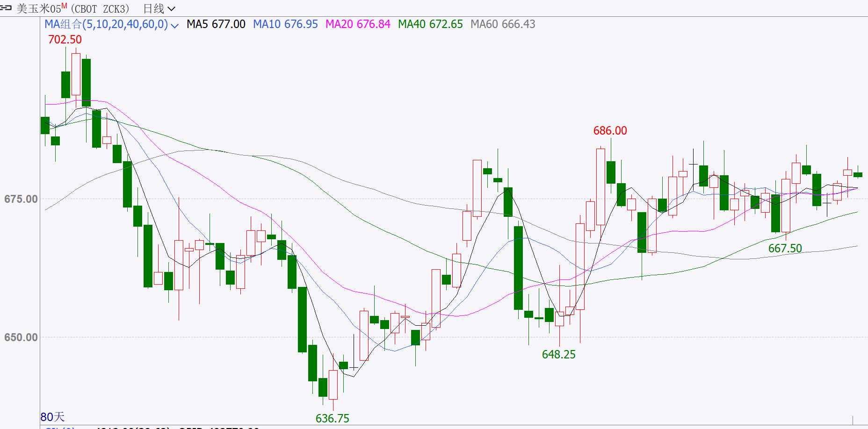This screenshot has height=429, width=868.
Task: Click the (CBOT ZCK3) contract code
Action: 100,9
